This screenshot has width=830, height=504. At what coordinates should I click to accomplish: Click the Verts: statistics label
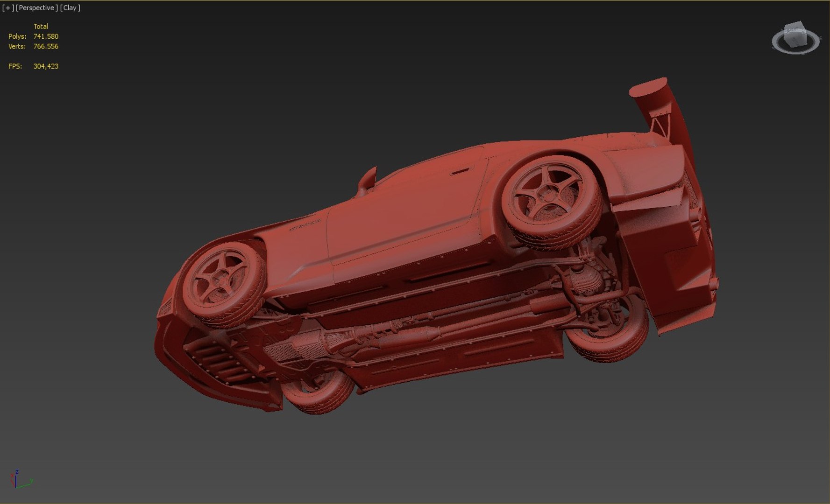tap(17, 47)
